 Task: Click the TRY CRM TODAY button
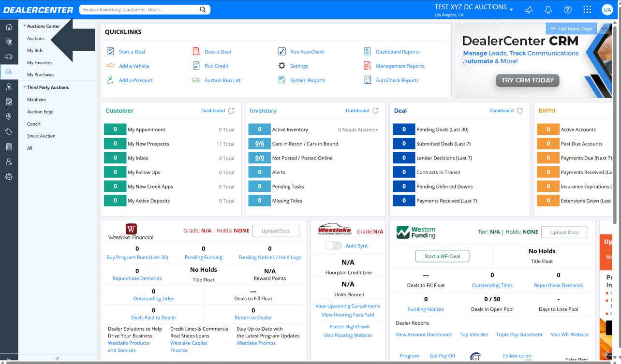(x=528, y=80)
